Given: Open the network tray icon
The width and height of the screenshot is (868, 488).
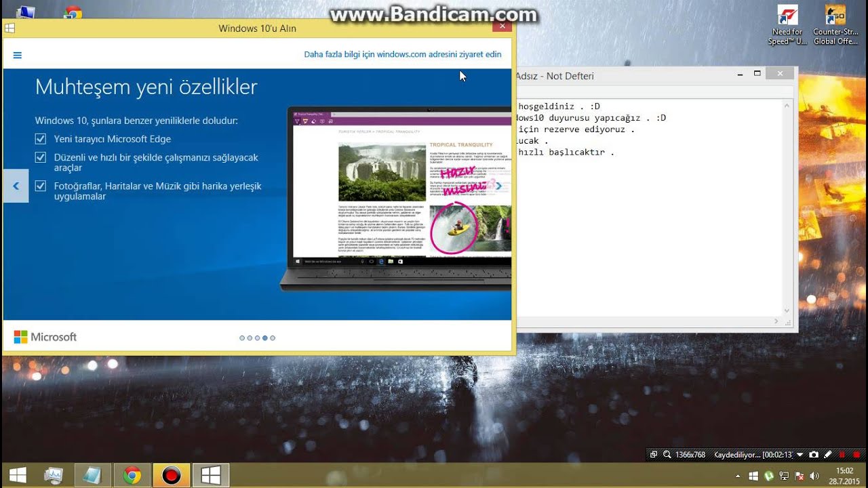Looking at the screenshot, I should [784, 476].
